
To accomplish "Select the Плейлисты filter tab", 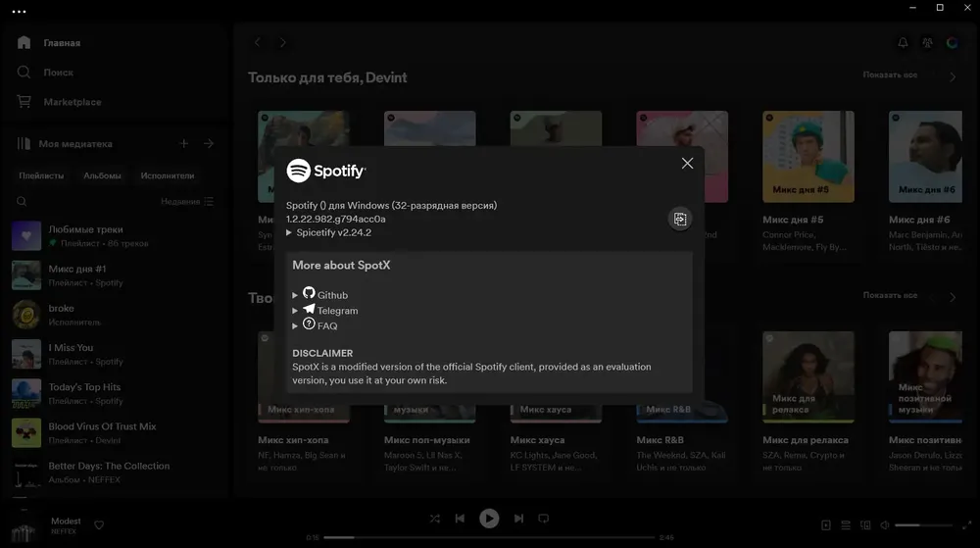I will pos(41,175).
